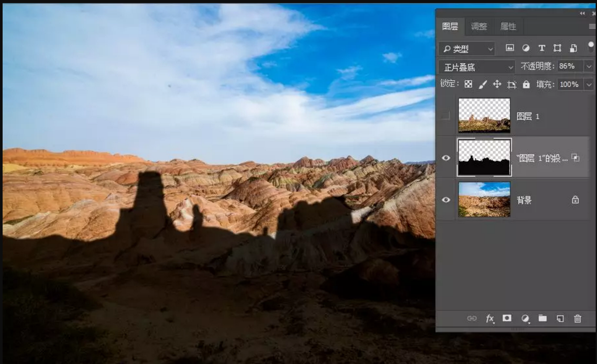The image size is (597, 364).
Task: Click the 填充 fill percentage field
Action: tap(570, 84)
